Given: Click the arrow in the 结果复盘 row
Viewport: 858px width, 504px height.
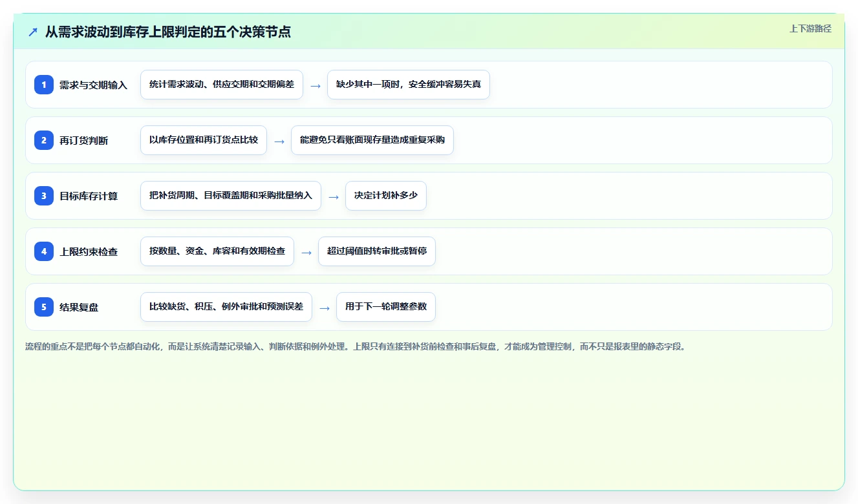Looking at the screenshot, I should click(x=325, y=308).
